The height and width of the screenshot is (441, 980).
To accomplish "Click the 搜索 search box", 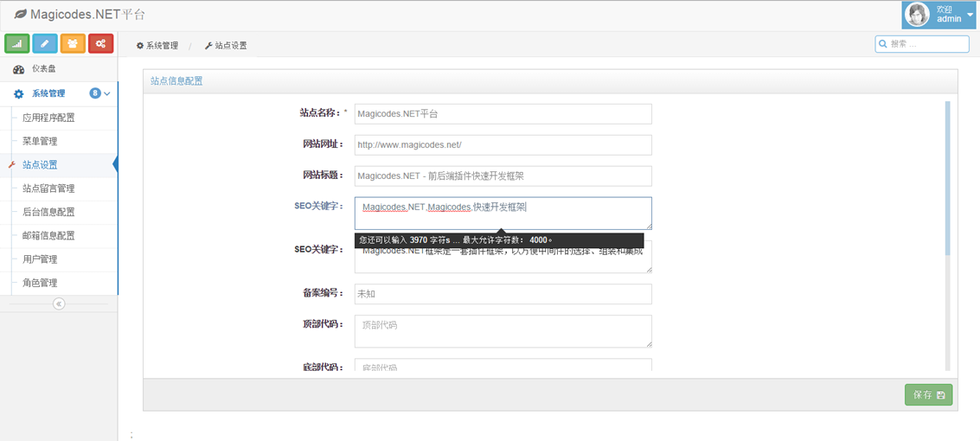I will tap(922, 44).
